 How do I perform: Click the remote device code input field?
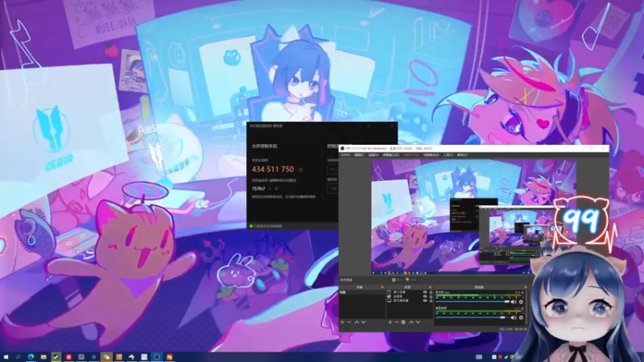tap(332, 170)
